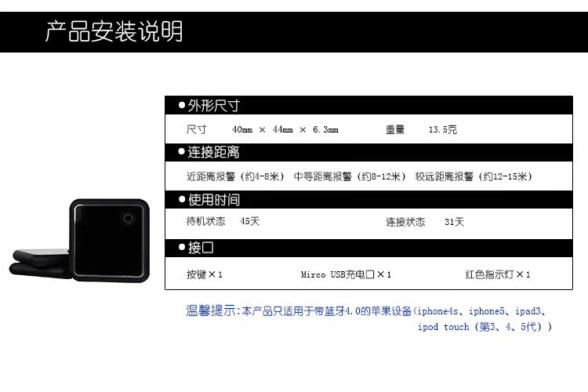Click the 红色指示灯×1 label
This screenshot has width=588, height=392.
(x=498, y=274)
